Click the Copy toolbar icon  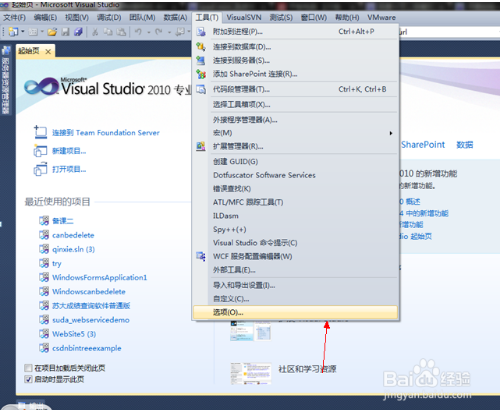click(108, 32)
